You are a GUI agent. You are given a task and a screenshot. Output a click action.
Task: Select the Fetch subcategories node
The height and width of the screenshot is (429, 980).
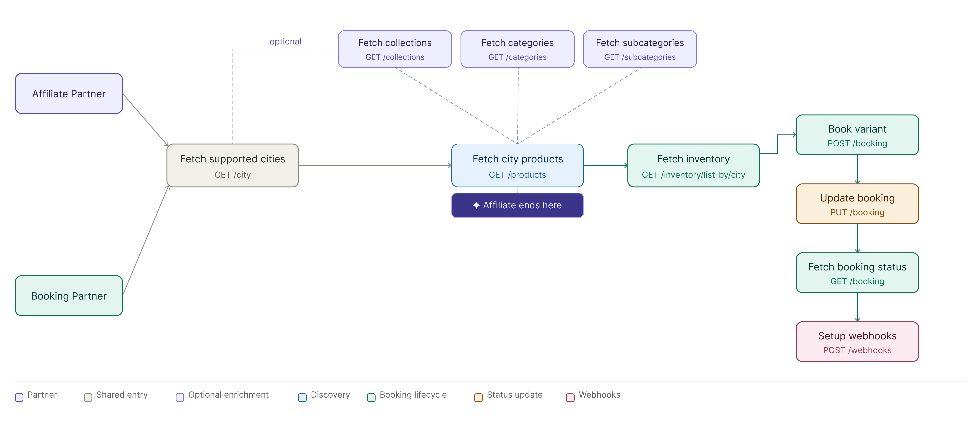coord(639,49)
